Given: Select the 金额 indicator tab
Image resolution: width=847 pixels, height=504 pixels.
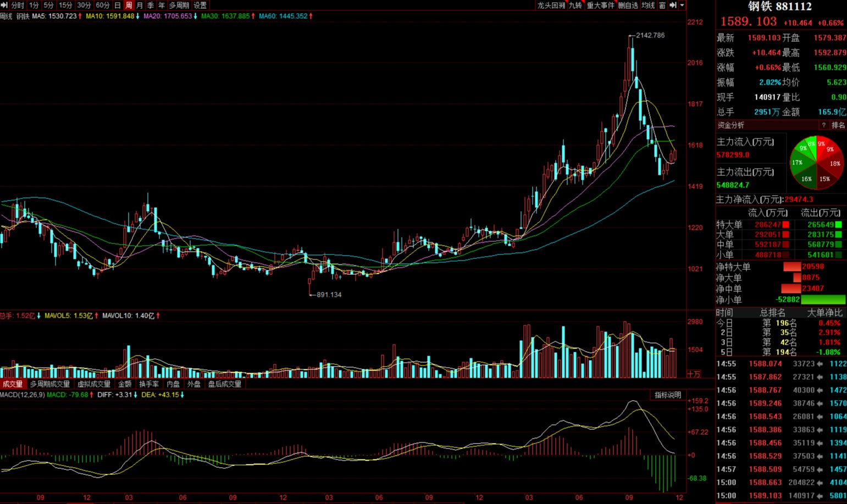Looking at the screenshot, I should point(125,384).
